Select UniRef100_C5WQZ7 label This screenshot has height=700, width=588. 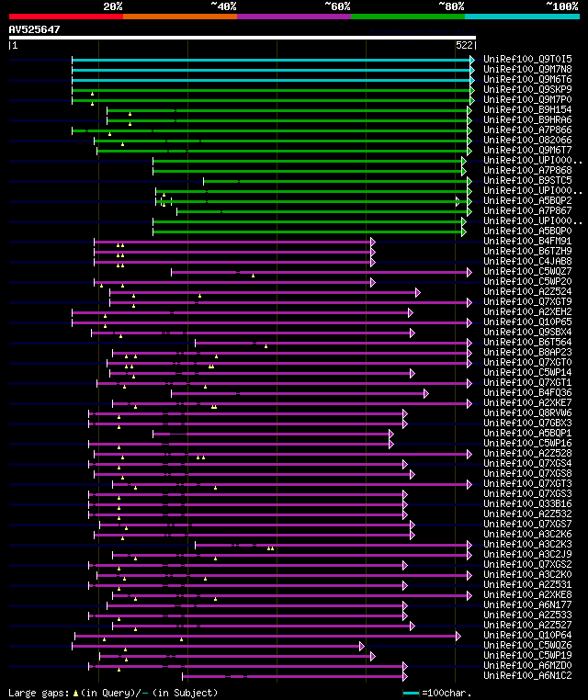coord(527,271)
